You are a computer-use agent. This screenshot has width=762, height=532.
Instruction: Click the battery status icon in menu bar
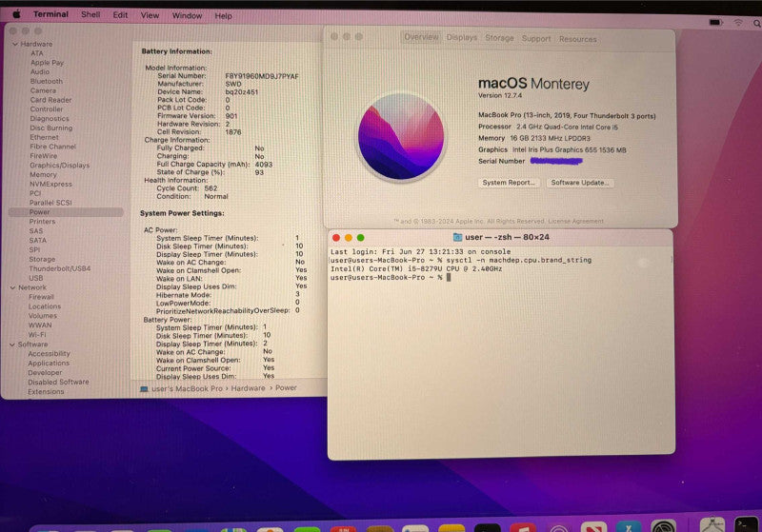(x=715, y=22)
